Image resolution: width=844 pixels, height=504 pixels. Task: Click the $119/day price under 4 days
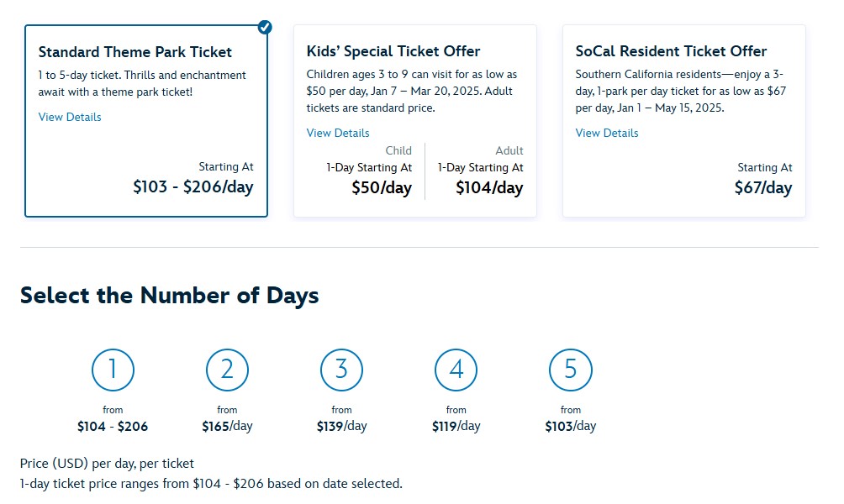pyautogui.click(x=456, y=426)
